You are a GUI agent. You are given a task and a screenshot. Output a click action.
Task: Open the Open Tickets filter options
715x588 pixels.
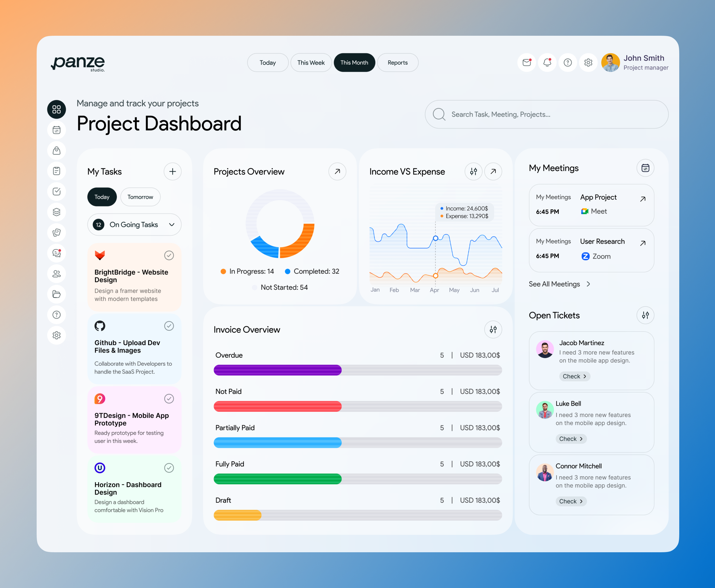click(645, 315)
